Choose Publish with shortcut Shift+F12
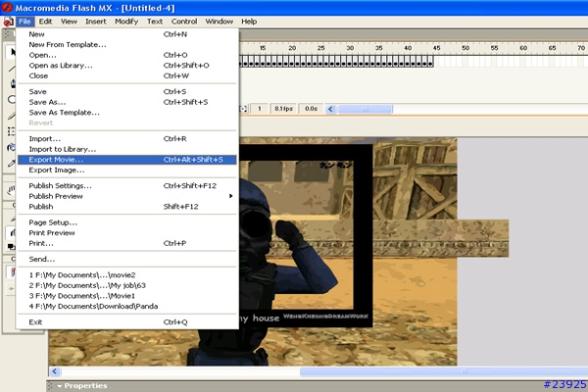Screen dimensions: 588x392 pyautogui.click(x=127, y=207)
